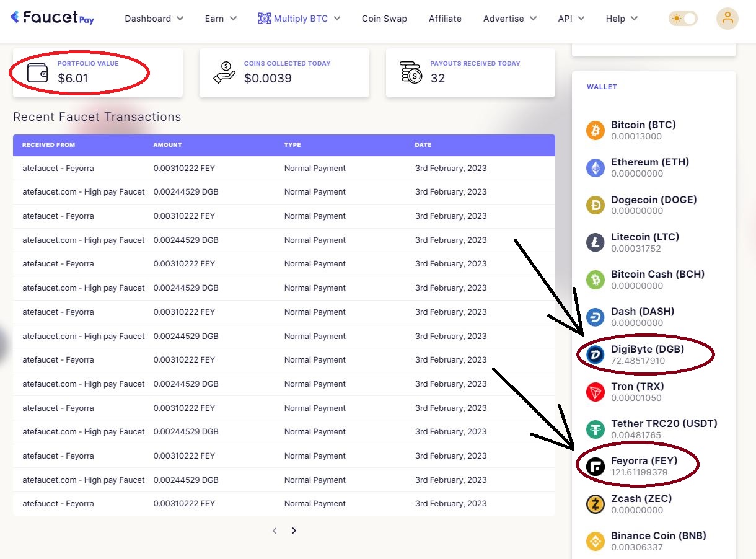
Task: Click the portfolio value wallet icon
Action: [37, 73]
